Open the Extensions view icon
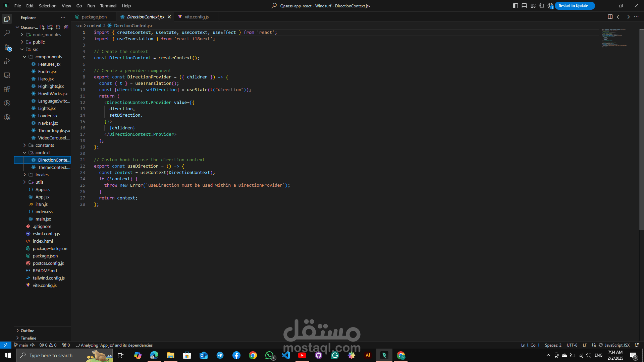This screenshot has height=362, width=644. click(x=7, y=89)
